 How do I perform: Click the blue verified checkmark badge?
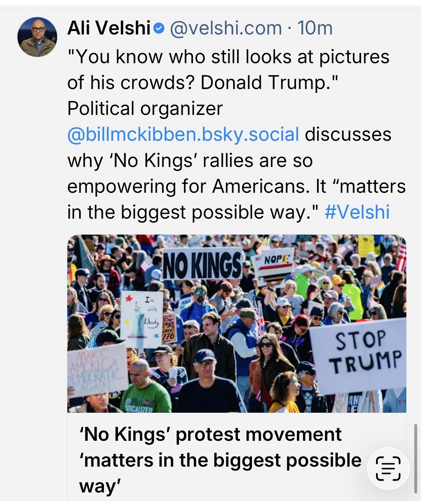pos(159,29)
